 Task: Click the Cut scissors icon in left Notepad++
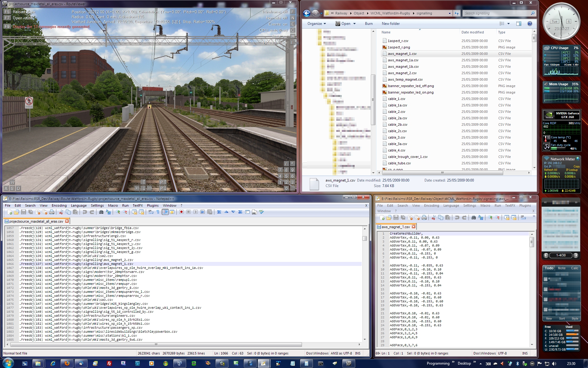coord(61,212)
